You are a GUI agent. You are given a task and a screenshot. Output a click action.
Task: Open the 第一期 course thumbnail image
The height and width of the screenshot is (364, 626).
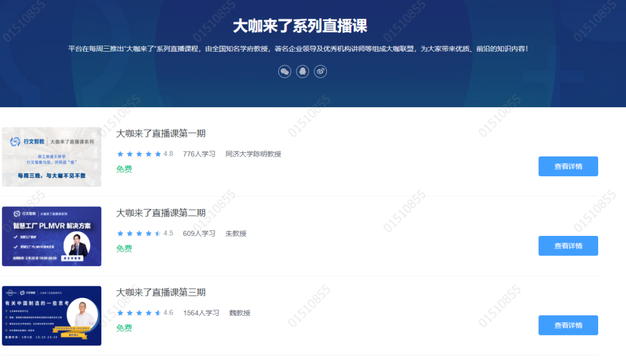52,157
